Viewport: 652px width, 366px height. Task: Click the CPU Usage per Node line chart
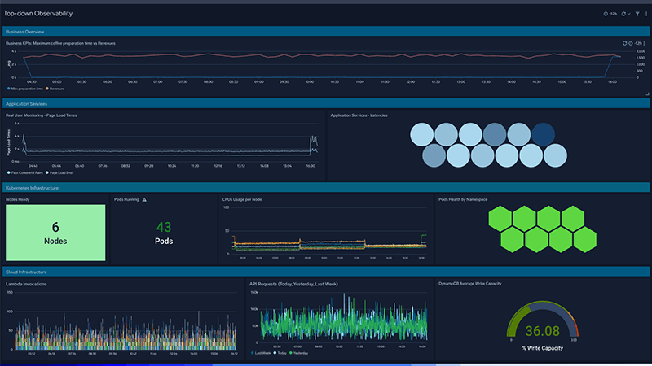point(329,243)
